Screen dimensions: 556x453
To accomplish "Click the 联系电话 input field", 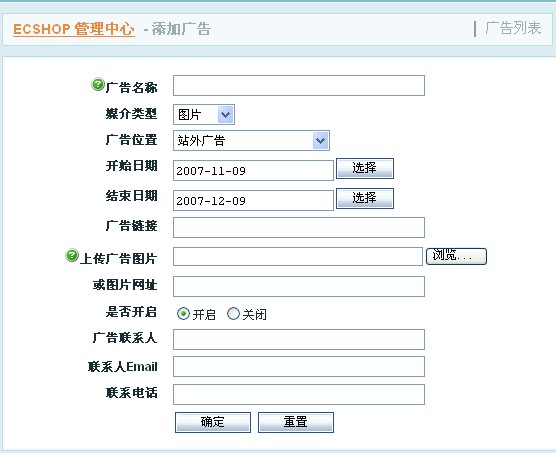I will click(299, 395).
